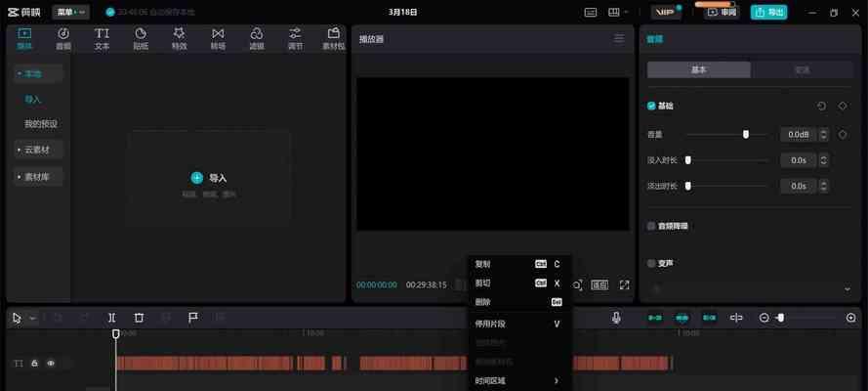Click the split clip tool in timeline toolbar

coord(112,318)
